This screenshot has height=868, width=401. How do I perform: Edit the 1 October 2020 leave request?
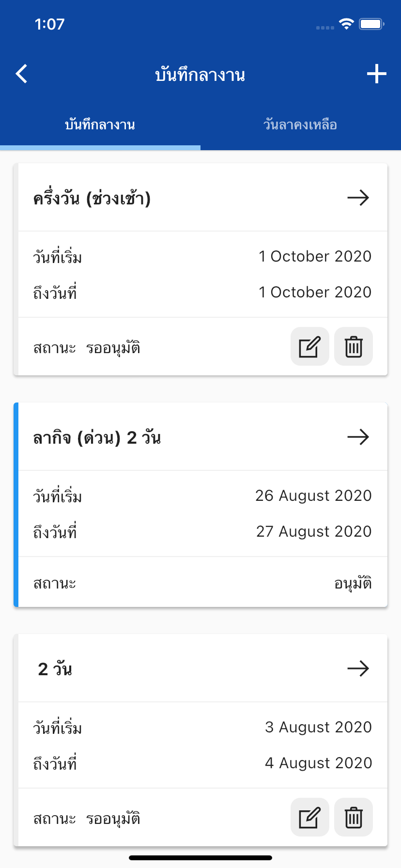click(x=309, y=346)
